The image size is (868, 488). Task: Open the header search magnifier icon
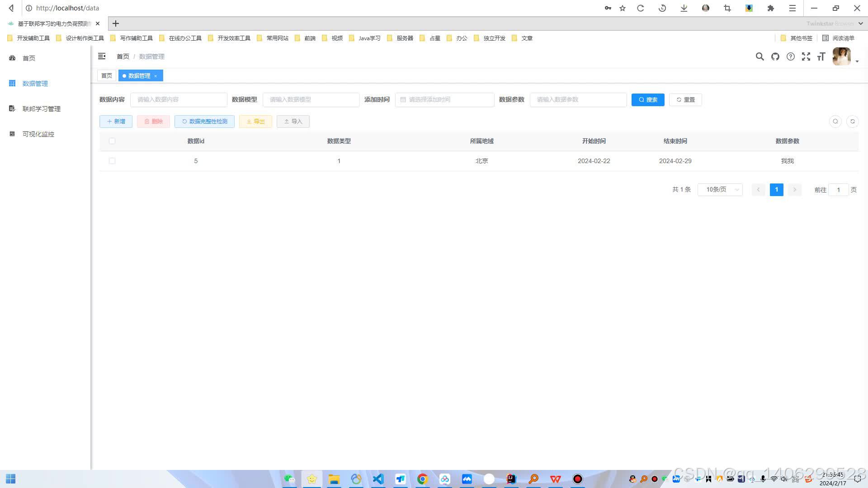coord(760,56)
